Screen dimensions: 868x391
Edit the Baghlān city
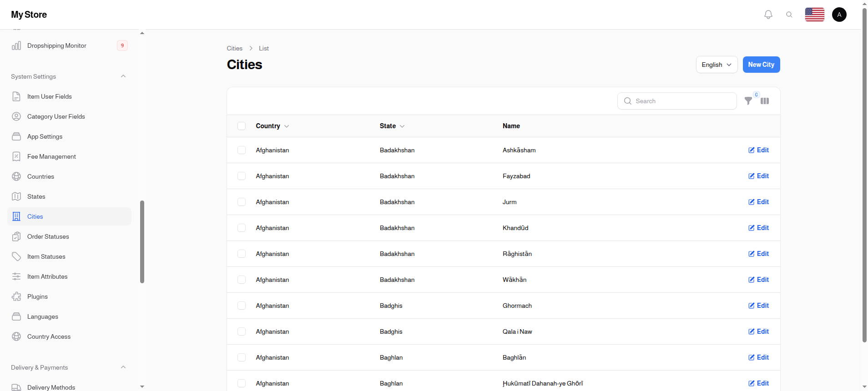point(758,357)
